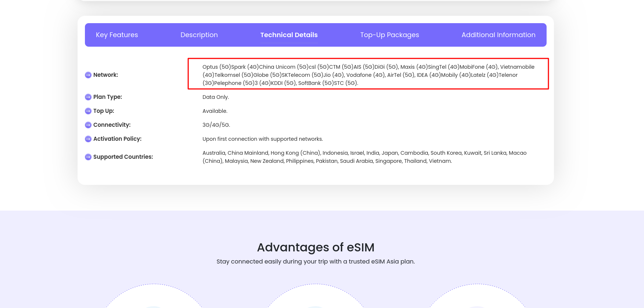Click the Top Up: label
This screenshot has height=308, width=644.
[104, 111]
